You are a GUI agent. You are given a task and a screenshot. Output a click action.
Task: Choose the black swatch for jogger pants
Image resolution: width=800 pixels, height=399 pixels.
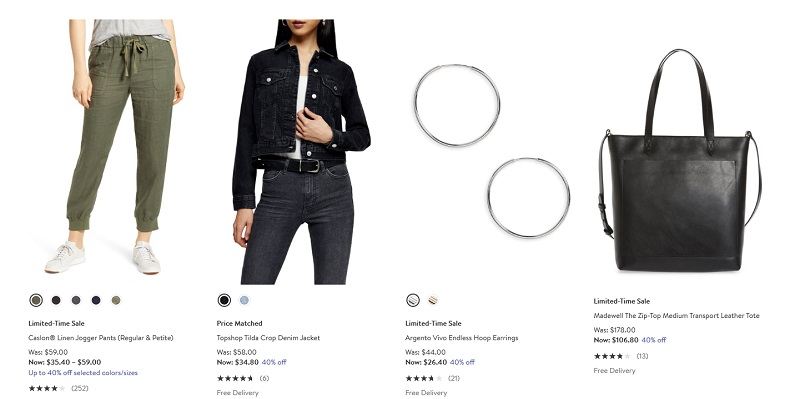[56, 300]
